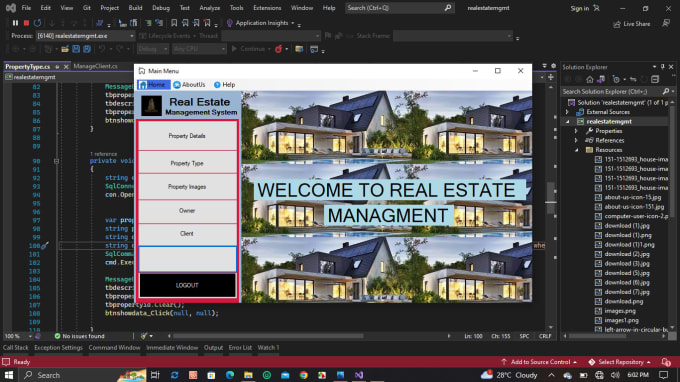Click the Solution Explorer Home icon
The image size is (680, 382).
click(x=589, y=79)
